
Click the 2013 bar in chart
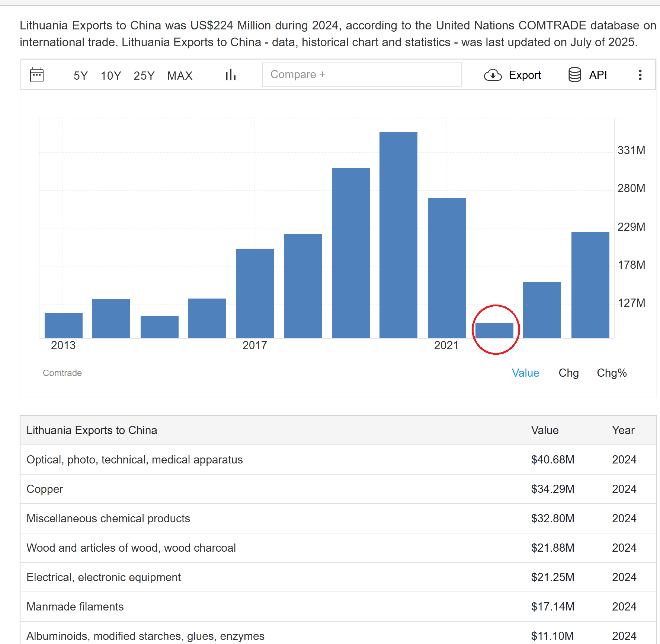point(64,325)
